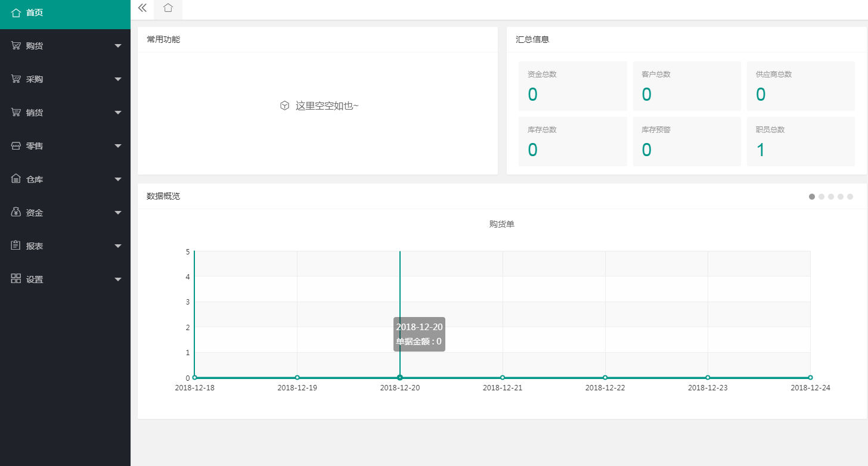Viewport: 868px width, 466px height.
Task: Open the 零售 retail module icon
Action: [x=15, y=145]
